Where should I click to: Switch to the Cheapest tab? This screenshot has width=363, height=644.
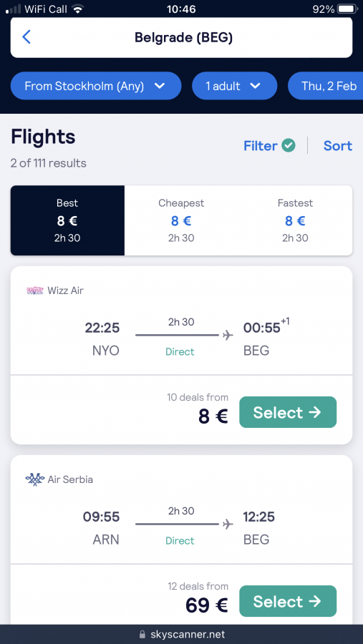pyautogui.click(x=181, y=220)
